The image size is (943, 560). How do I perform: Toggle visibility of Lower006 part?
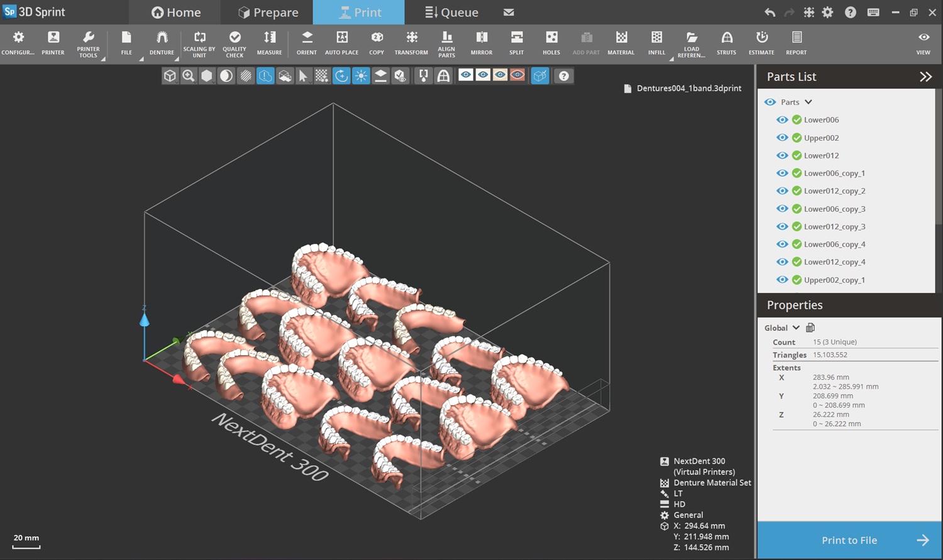point(782,119)
